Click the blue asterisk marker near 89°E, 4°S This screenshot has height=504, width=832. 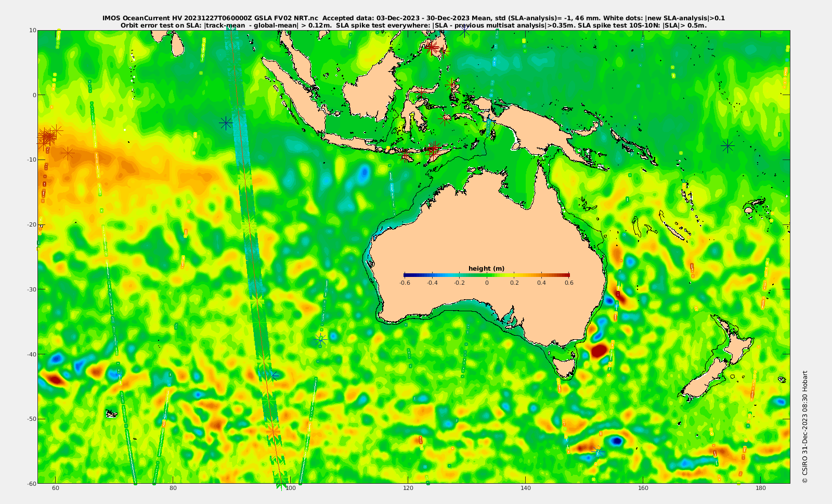[x=226, y=123]
